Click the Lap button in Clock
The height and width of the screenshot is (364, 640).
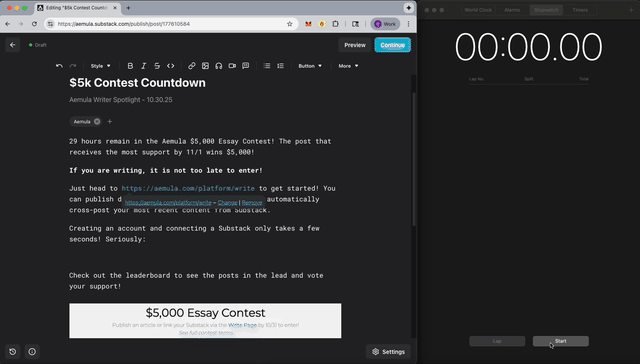coord(497,341)
